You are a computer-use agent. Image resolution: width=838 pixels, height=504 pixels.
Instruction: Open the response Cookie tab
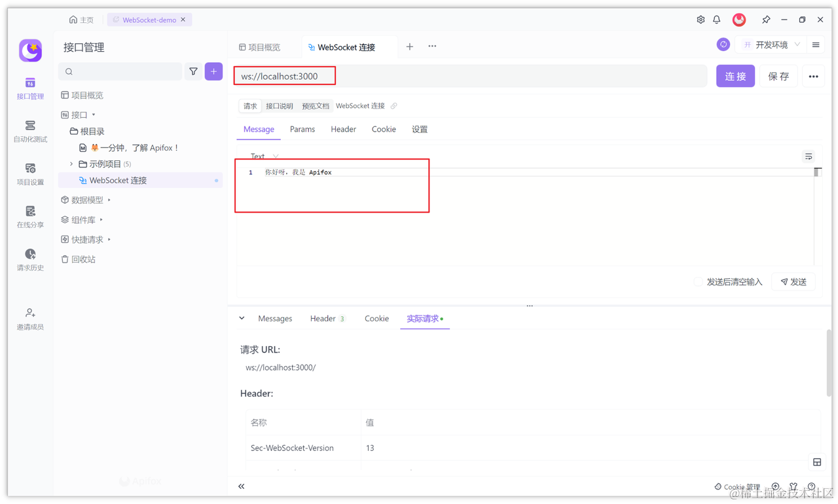[x=376, y=319]
